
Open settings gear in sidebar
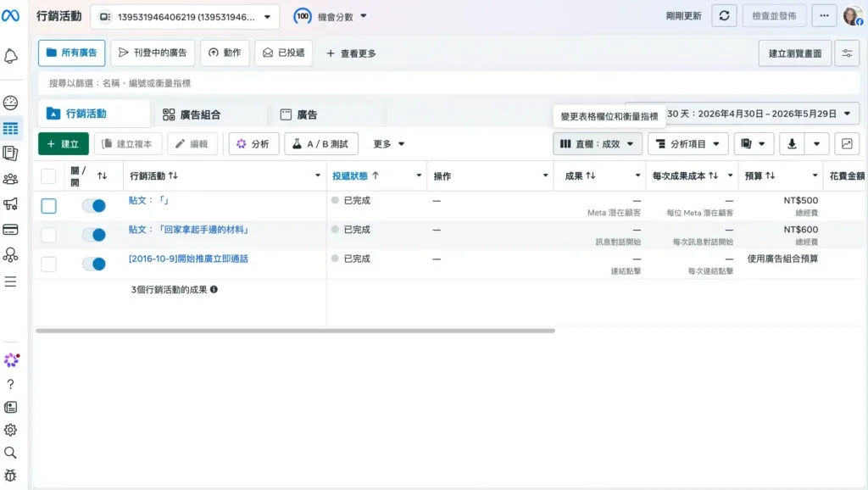pyautogui.click(x=10, y=430)
